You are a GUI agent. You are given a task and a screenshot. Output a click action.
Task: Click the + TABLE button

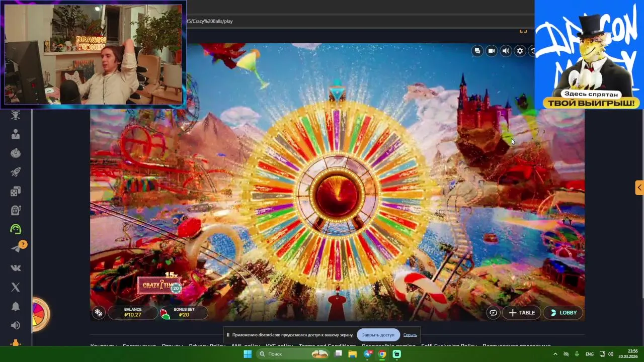(x=522, y=313)
